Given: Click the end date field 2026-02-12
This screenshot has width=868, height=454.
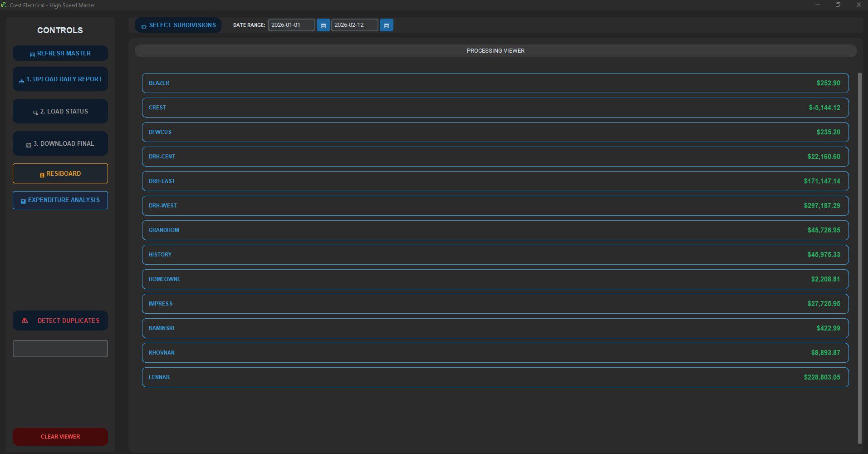Looking at the screenshot, I should point(354,25).
